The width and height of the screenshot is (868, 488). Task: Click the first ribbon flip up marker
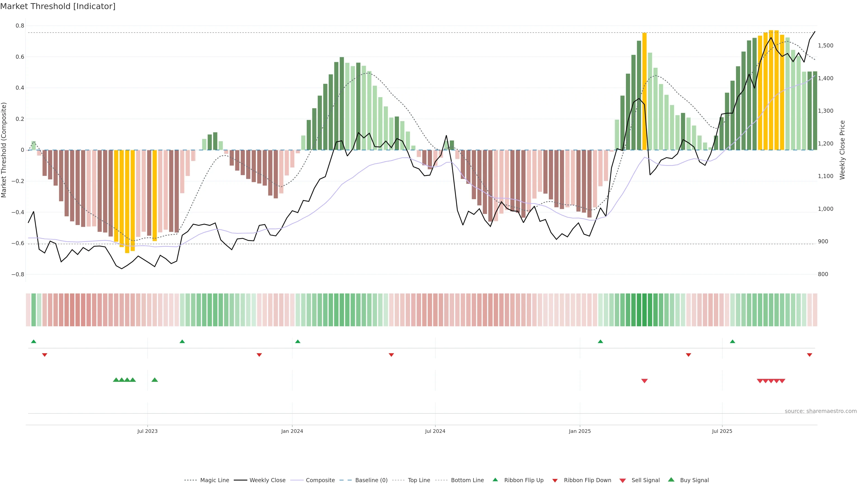point(34,342)
